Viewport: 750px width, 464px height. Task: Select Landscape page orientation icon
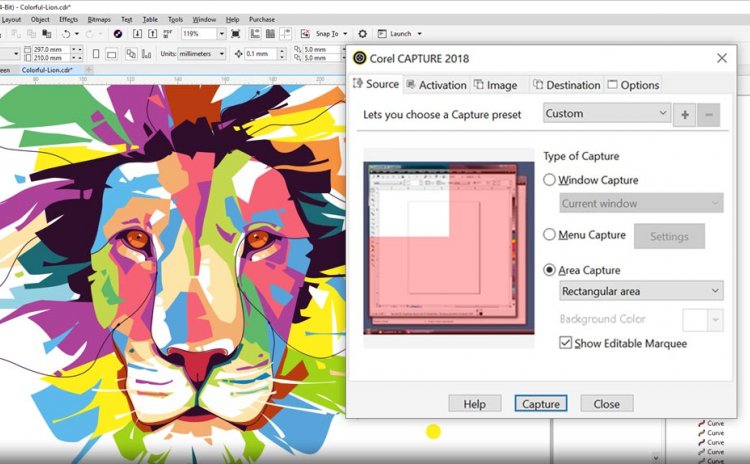[111, 54]
